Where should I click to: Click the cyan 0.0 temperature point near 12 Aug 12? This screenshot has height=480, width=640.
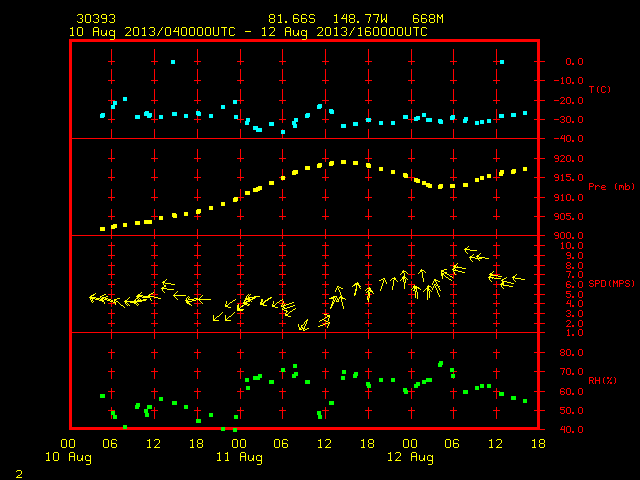[x=502, y=62]
